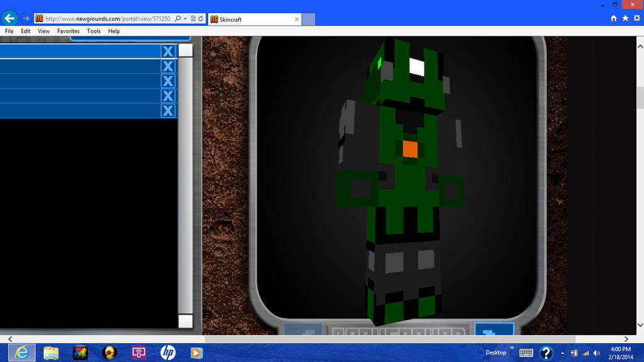Open the colorful puzzle app on taskbar
The height and width of the screenshot is (362, 644).
80,353
